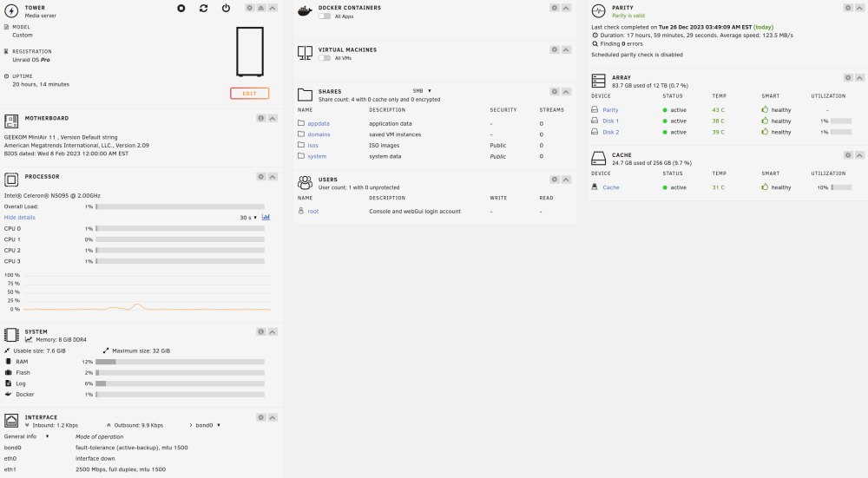Open the Disk 2 device link
The width and height of the screenshot is (868, 478).
click(610, 132)
